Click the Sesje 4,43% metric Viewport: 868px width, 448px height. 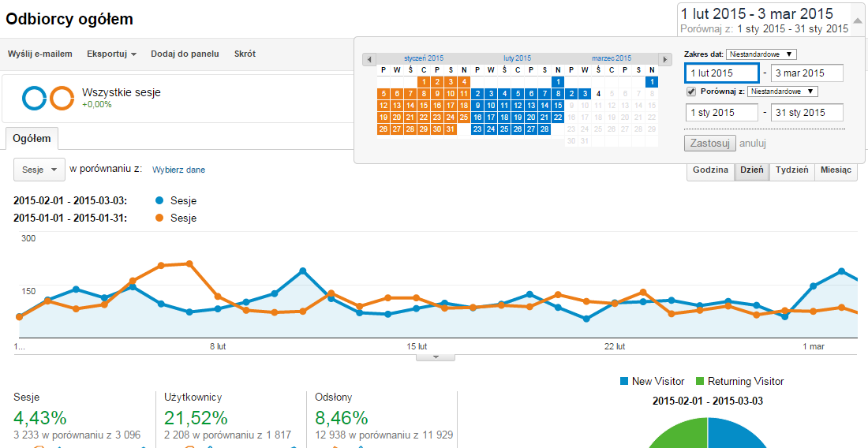click(x=40, y=418)
